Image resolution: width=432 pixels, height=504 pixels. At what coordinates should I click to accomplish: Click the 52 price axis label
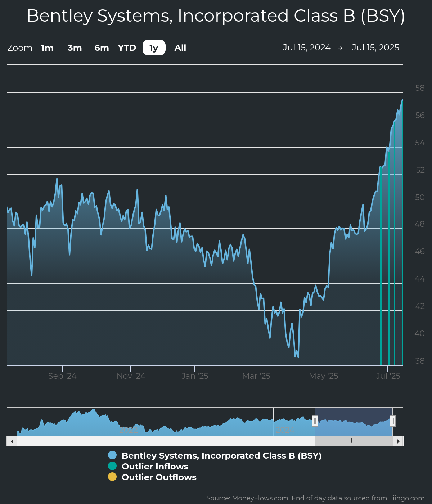[x=420, y=170]
